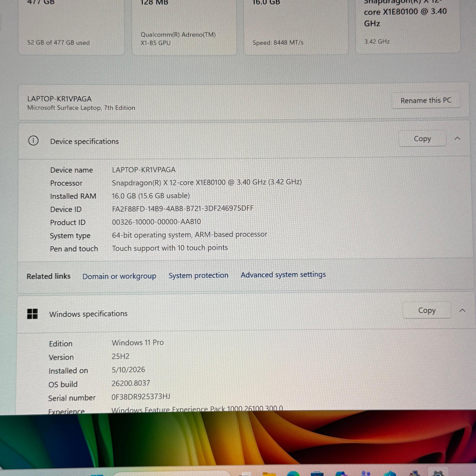Click the Device ID label
Screen dimensions: 476x476
click(66, 209)
